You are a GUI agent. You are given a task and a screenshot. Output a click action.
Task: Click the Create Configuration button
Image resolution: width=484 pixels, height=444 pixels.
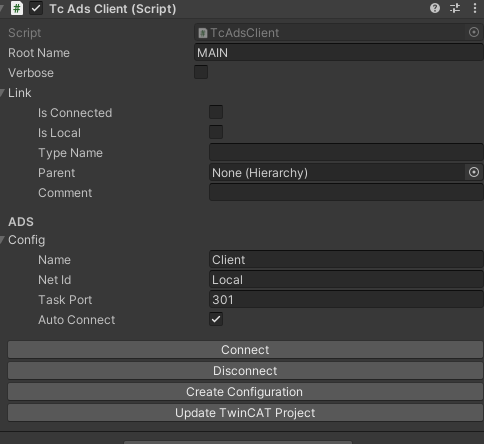point(245,392)
